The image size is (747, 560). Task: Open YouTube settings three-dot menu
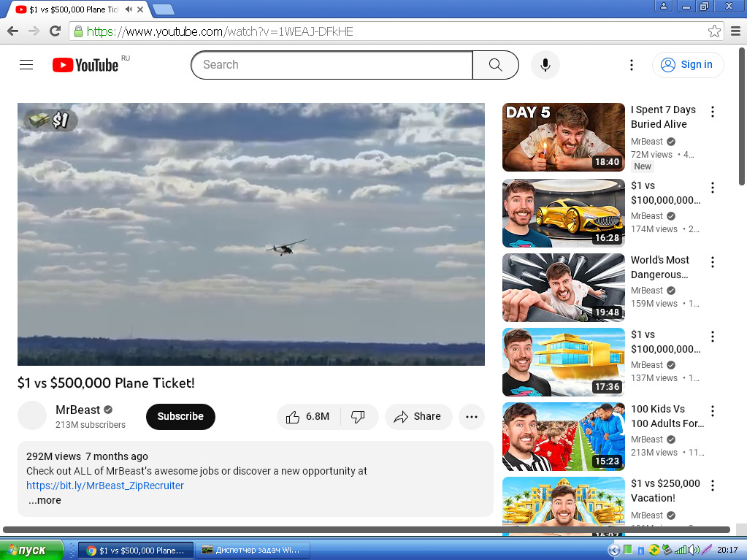tap(631, 65)
